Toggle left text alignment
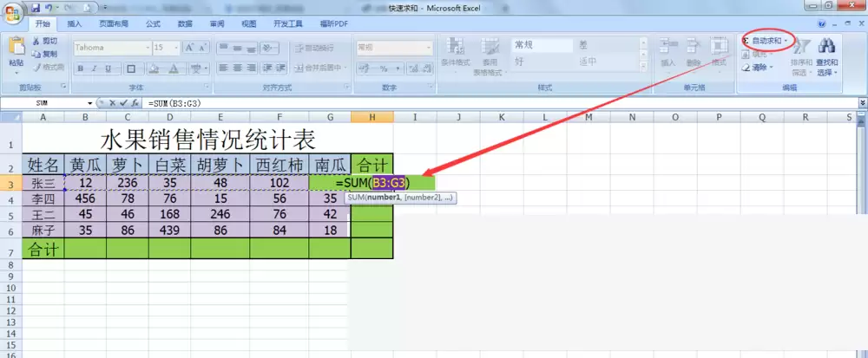Image resolution: width=868 pixels, height=358 pixels. [223, 68]
